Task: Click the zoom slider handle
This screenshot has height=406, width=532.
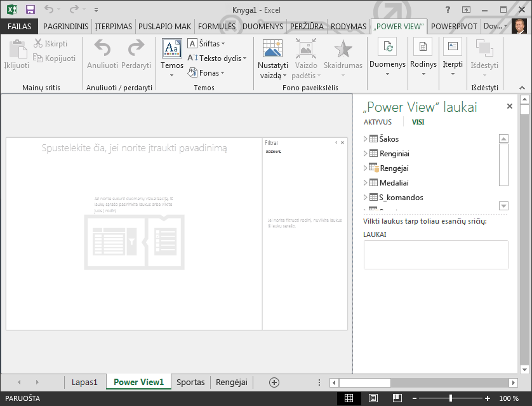Action: [x=451, y=398]
